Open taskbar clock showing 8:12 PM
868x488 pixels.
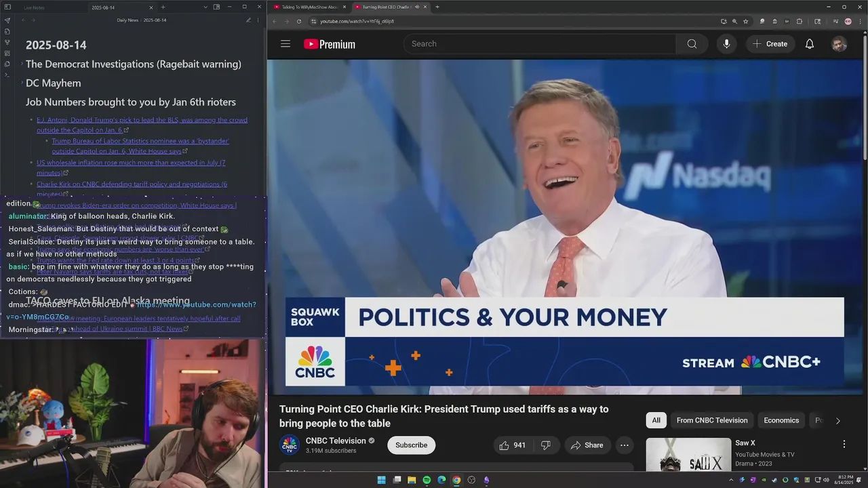tap(844, 480)
